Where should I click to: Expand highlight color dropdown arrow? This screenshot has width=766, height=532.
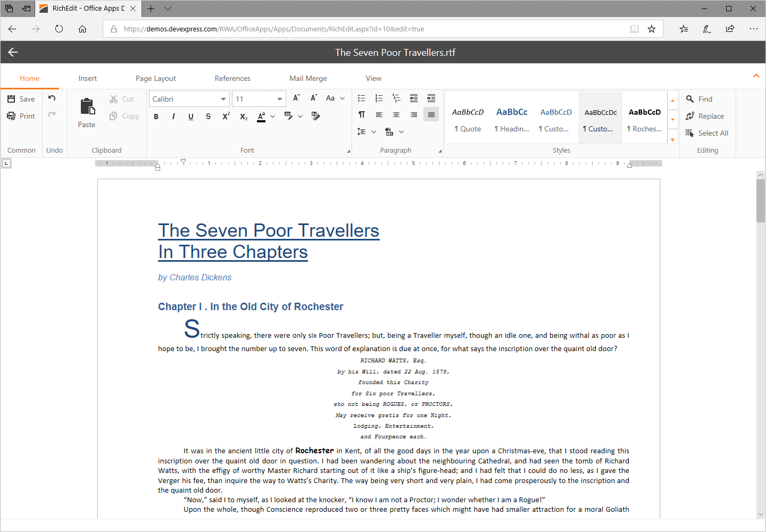pyautogui.click(x=300, y=117)
